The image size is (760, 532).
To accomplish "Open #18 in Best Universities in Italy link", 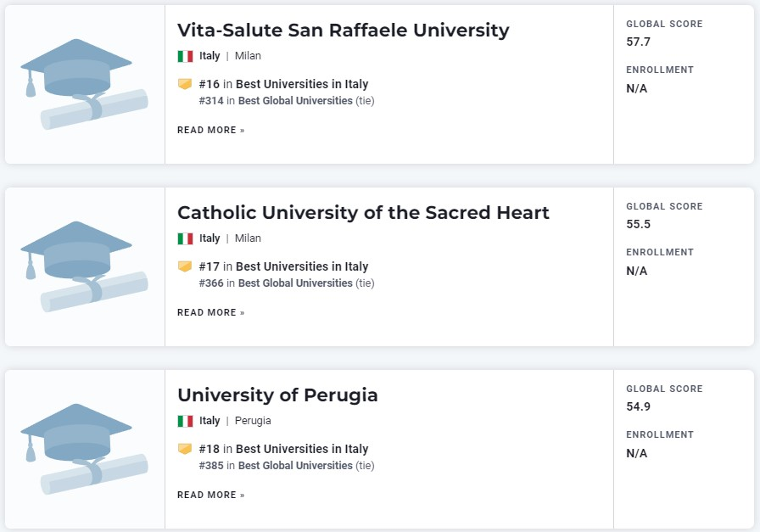I will click(283, 449).
